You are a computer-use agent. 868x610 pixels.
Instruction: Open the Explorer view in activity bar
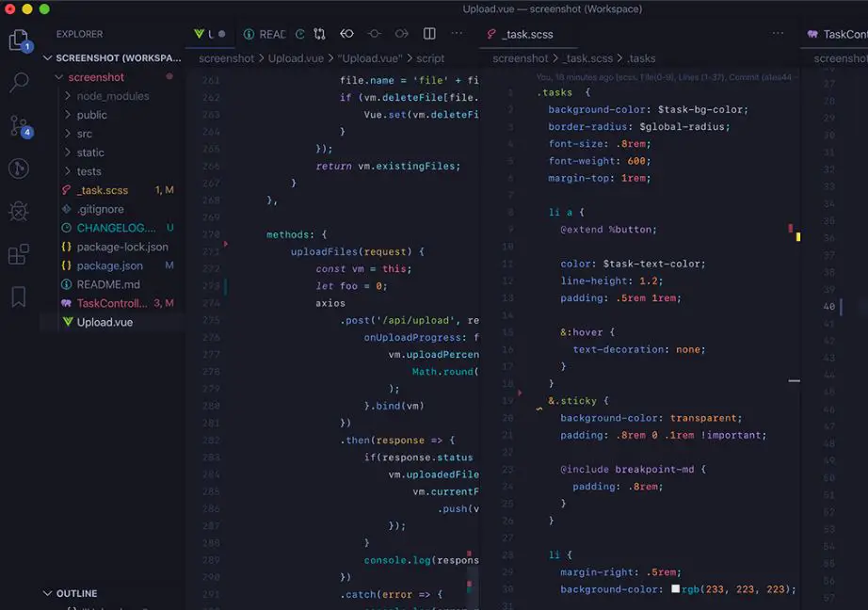tap(20, 40)
